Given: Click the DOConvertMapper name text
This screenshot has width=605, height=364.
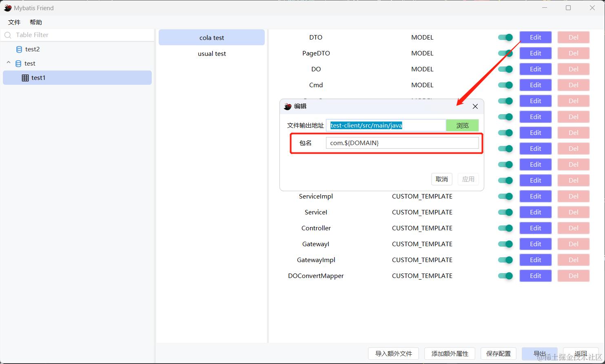Looking at the screenshot, I should 316,276.
